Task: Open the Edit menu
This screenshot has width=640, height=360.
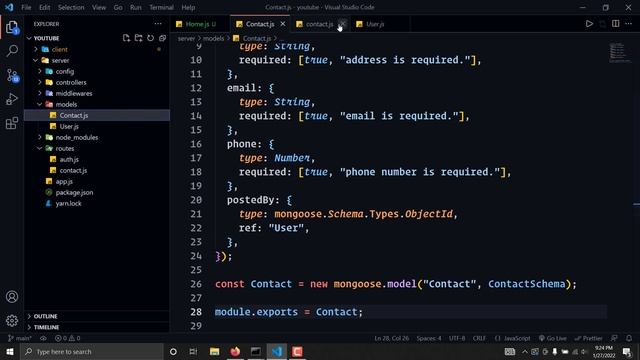Action: click(x=44, y=7)
